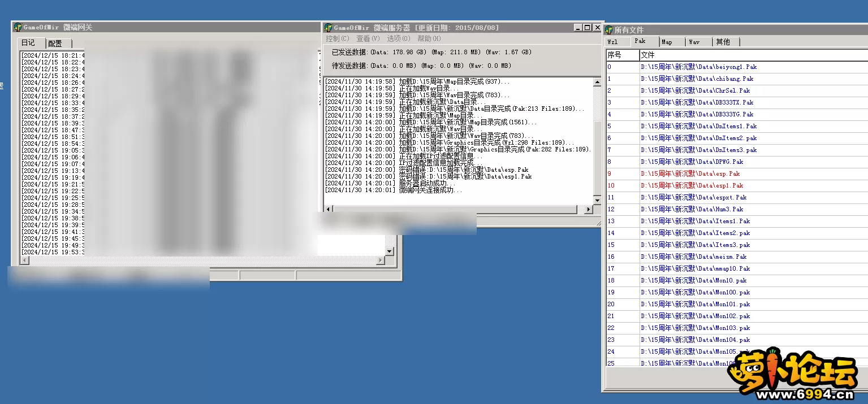This screenshot has width=868, height=404.
Task: Select the 其他 tab in 所有文件
Action: (x=726, y=42)
